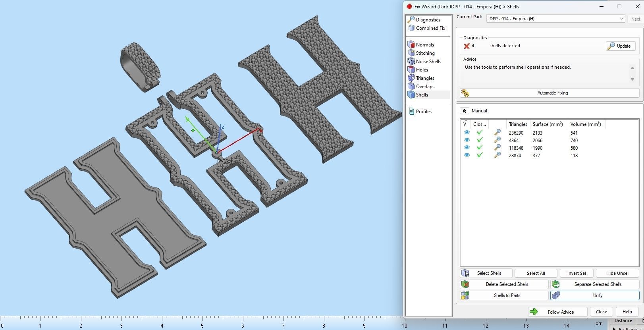Zoom to the shell with 28874 triangles
644x330 pixels.
pyautogui.click(x=497, y=155)
